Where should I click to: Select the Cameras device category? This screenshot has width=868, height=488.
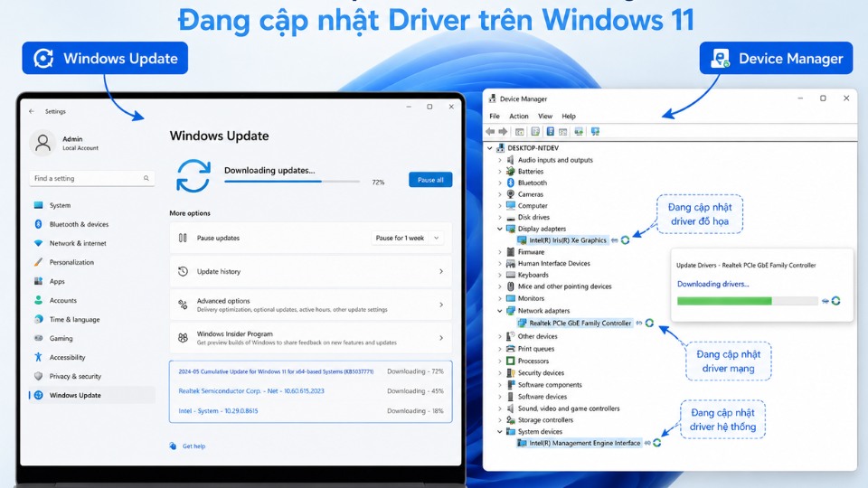[531, 194]
